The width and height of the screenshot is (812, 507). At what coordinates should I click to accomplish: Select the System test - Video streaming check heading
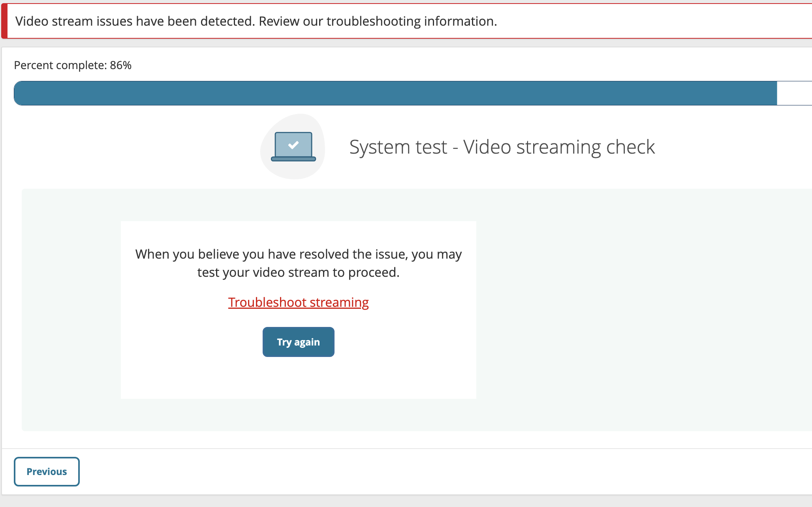pyautogui.click(x=502, y=147)
